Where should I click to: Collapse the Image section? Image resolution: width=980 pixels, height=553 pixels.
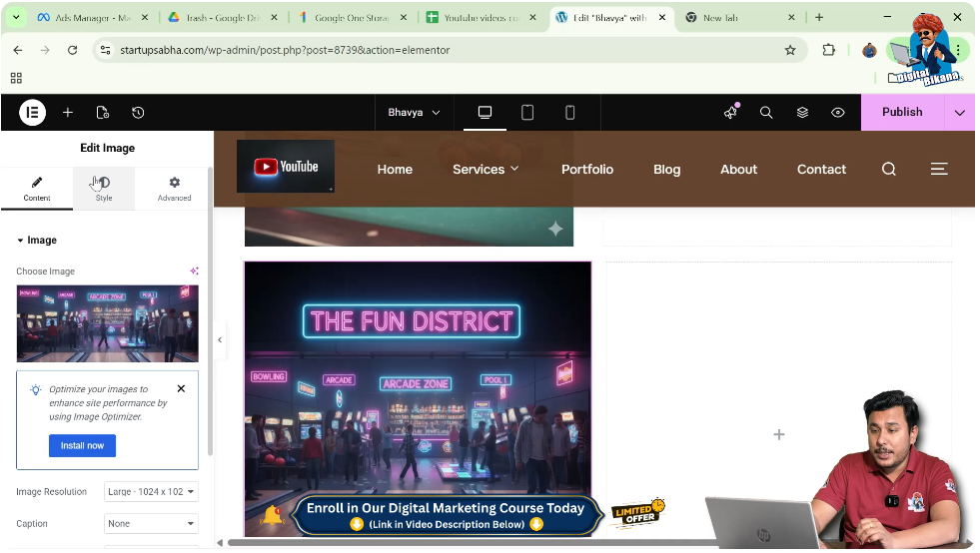[37, 240]
